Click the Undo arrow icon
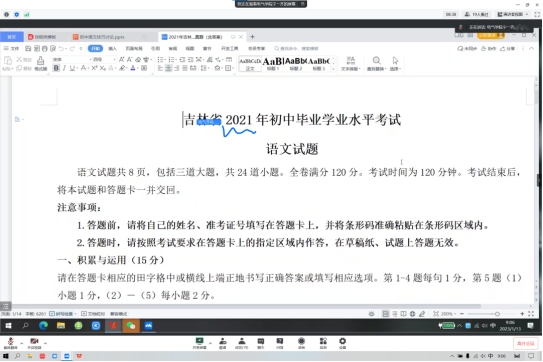The image size is (543, 362). 61,48
